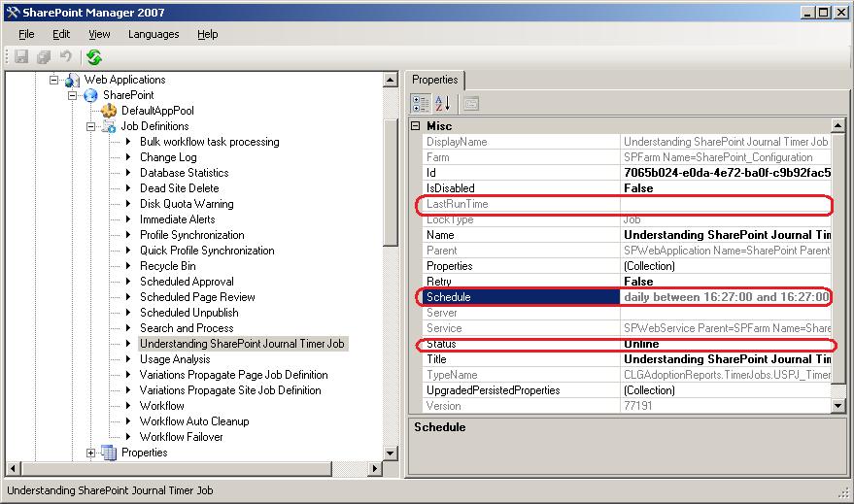Select Disk Quota Warning job

pos(187,204)
